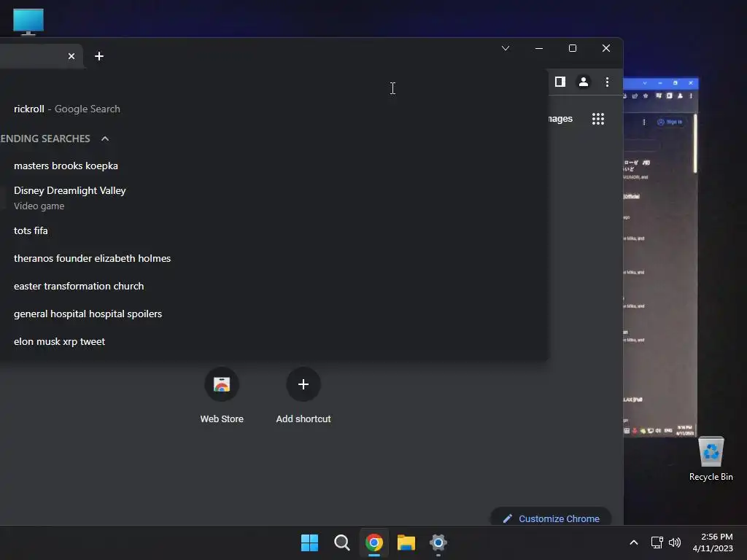Open the taskbar clock showing 2:56 PM

click(x=713, y=542)
